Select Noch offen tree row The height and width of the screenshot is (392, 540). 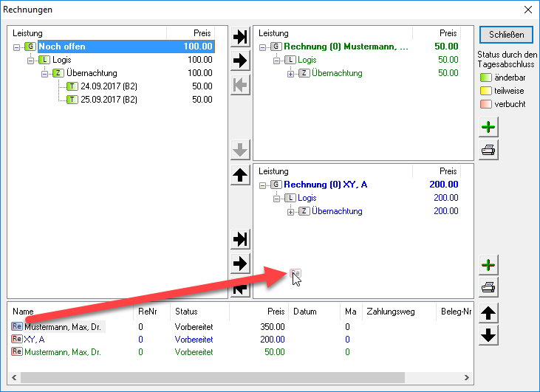(x=126, y=47)
